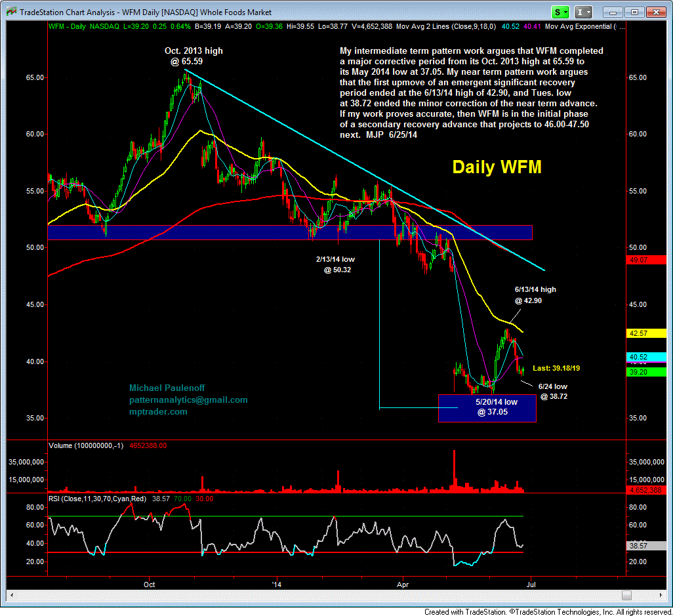The height and width of the screenshot is (616, 673).
Task: Select the 'Oct. 2013 high @ 65.59' annotation
Action: 194,56
